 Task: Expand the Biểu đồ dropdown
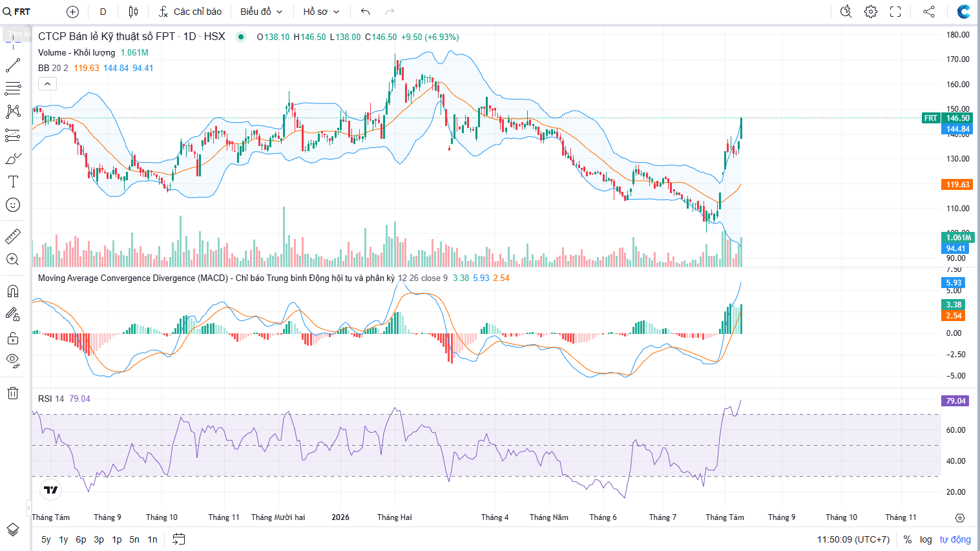pyautogui.click(x=262, y=12)
